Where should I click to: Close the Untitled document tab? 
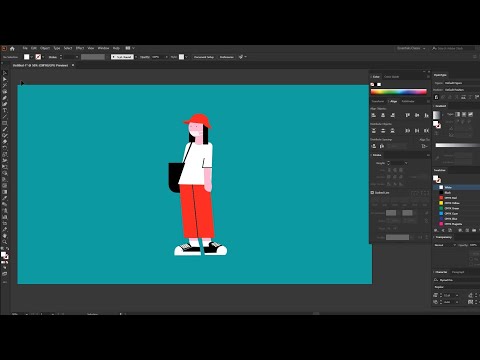click(73, 65)
